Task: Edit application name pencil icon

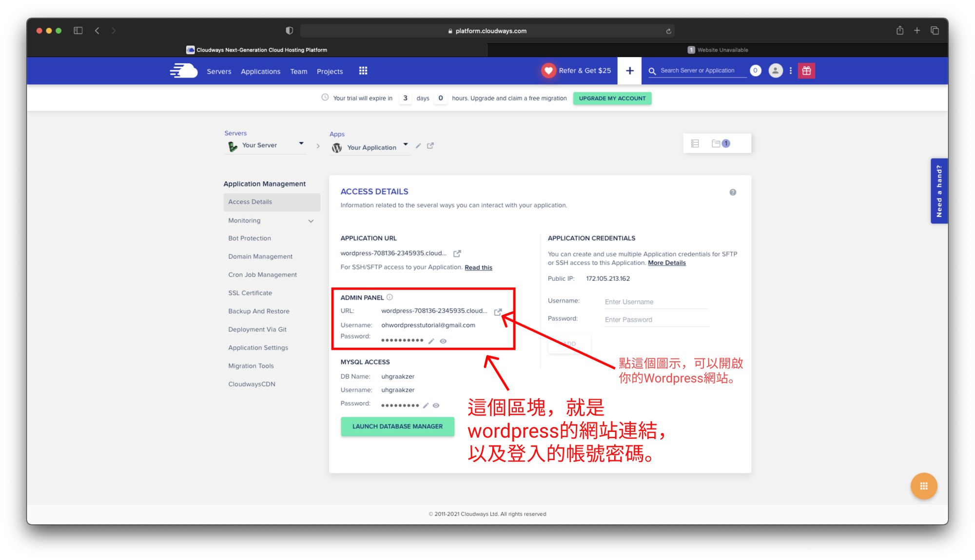Action: (418, 146)
